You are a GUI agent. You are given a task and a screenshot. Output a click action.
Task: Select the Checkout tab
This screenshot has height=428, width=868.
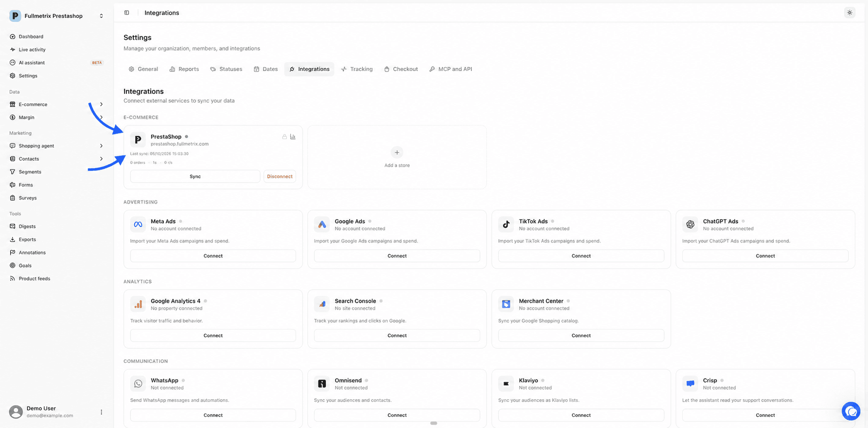point(401,69)
